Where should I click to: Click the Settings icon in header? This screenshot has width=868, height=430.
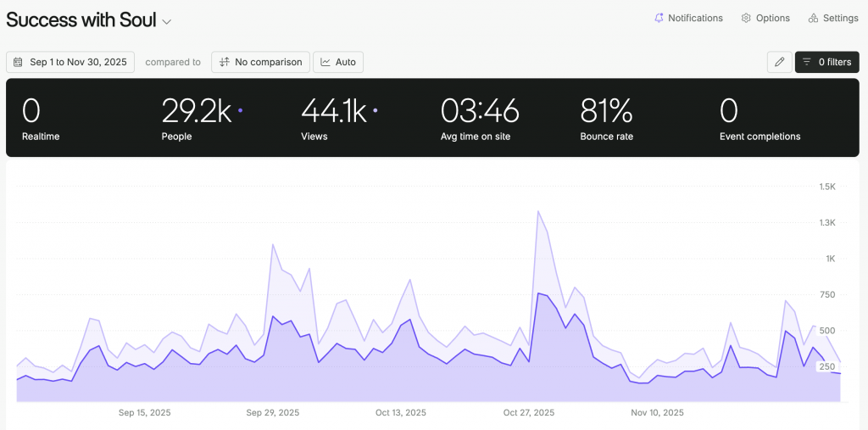(x=813, y=18)
